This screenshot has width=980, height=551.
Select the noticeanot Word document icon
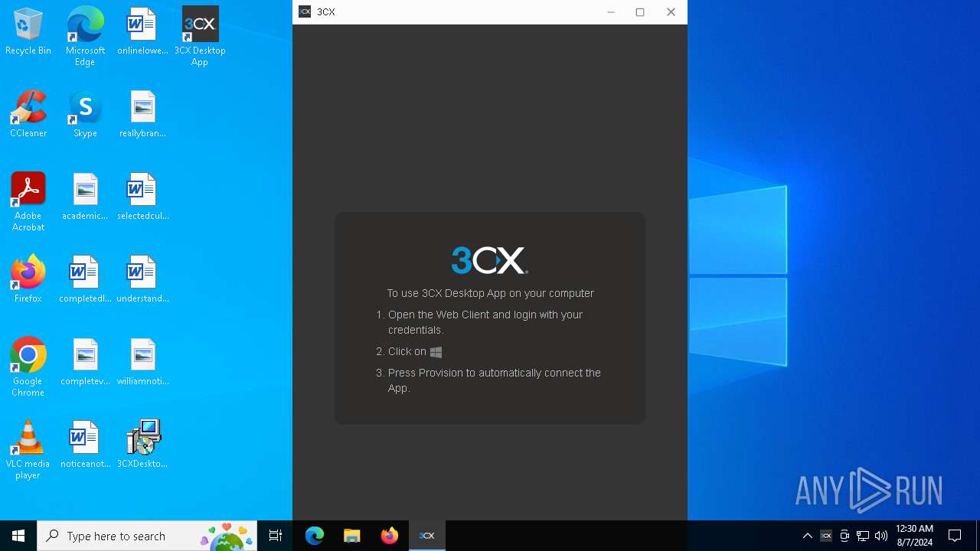tap(85, 445)
